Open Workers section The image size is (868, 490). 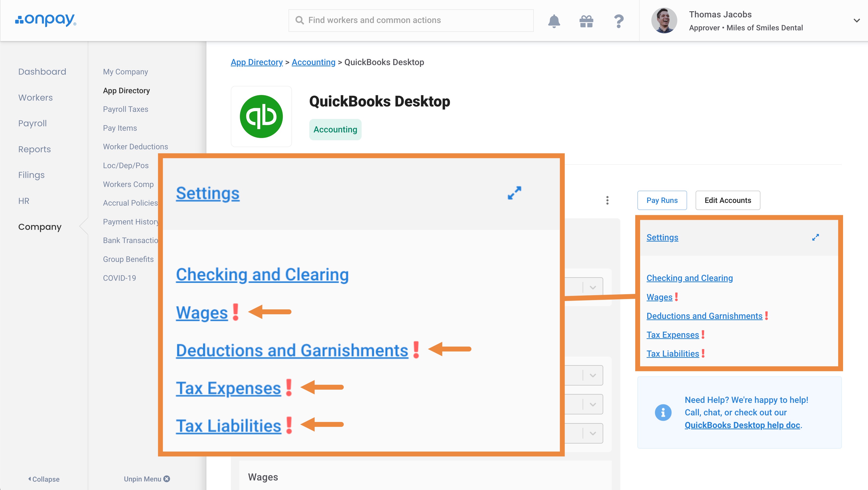point(35,97)
